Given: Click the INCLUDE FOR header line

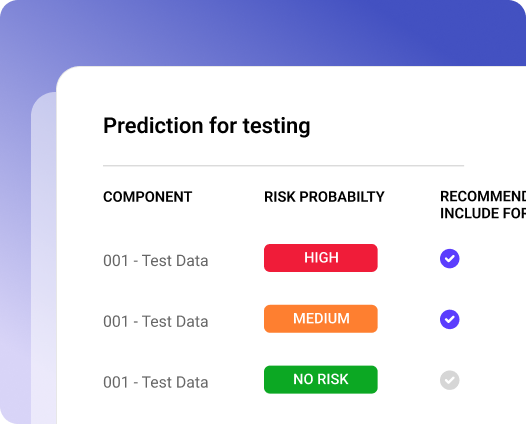Looking at the screenshot, I should pyautogui.click(x=483, y=213).
